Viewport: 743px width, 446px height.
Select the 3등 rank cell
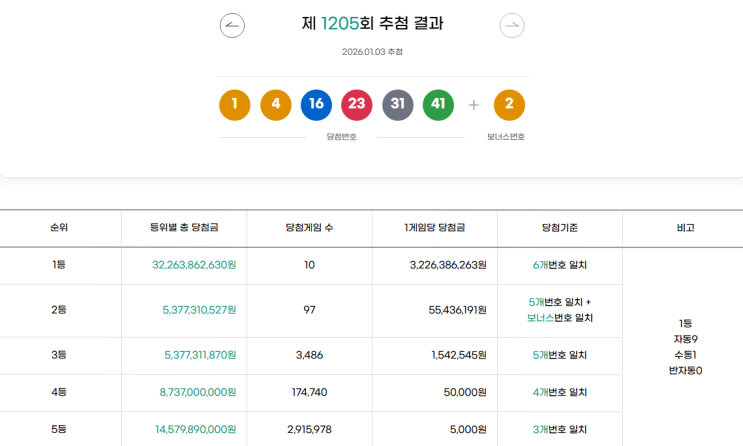[59, 355]
